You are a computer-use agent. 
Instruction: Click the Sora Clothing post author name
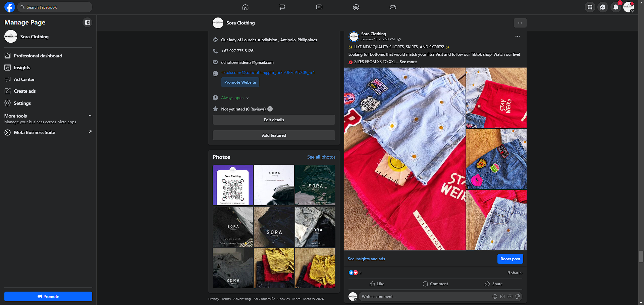pos(374,34)
